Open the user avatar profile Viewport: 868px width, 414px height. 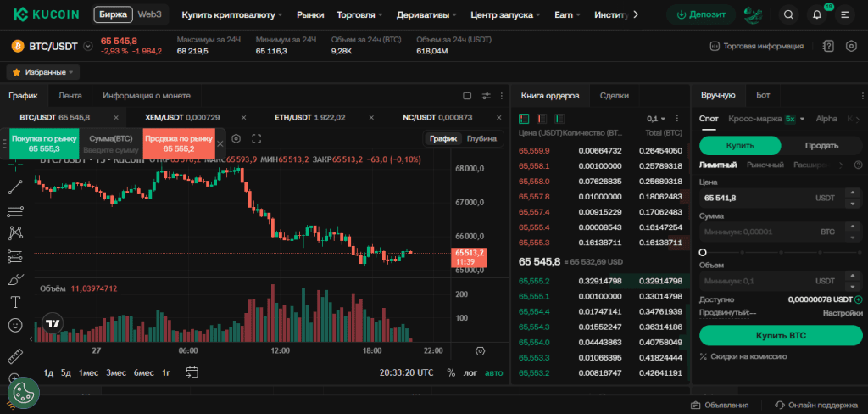pos(753,15)
